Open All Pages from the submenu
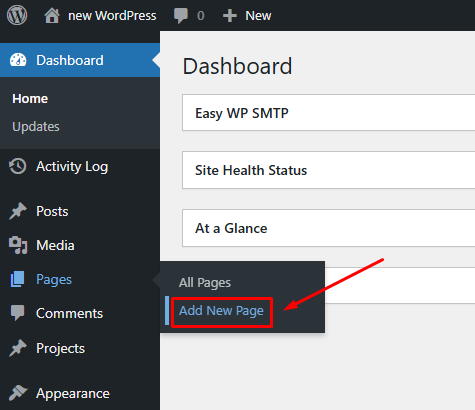Image resolution: width=475 pixels, height=410 pixels. [205, 283]
